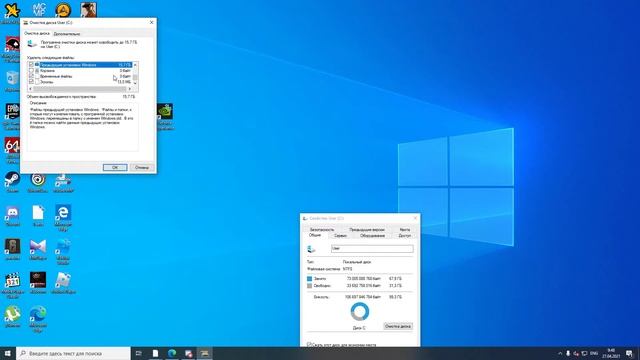Open the legacy blue Edge 'e' desktop shortcut

pyautogui.click(x=63, y=213)
